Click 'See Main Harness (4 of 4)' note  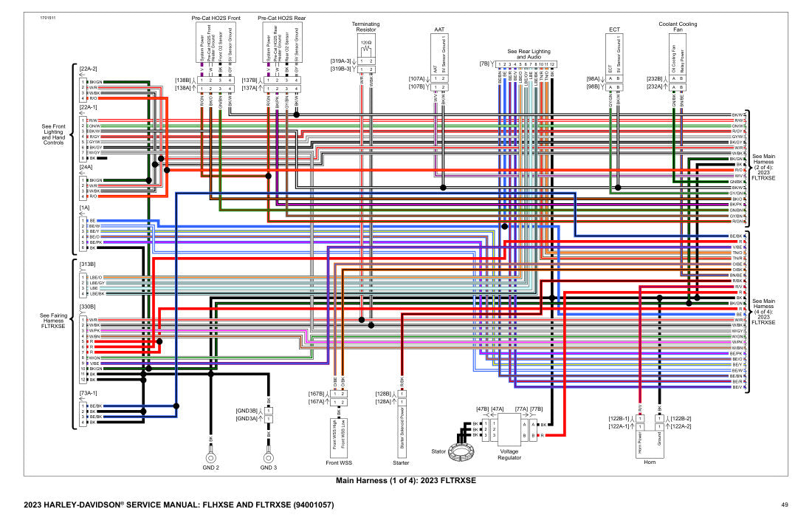click(763, 312)
